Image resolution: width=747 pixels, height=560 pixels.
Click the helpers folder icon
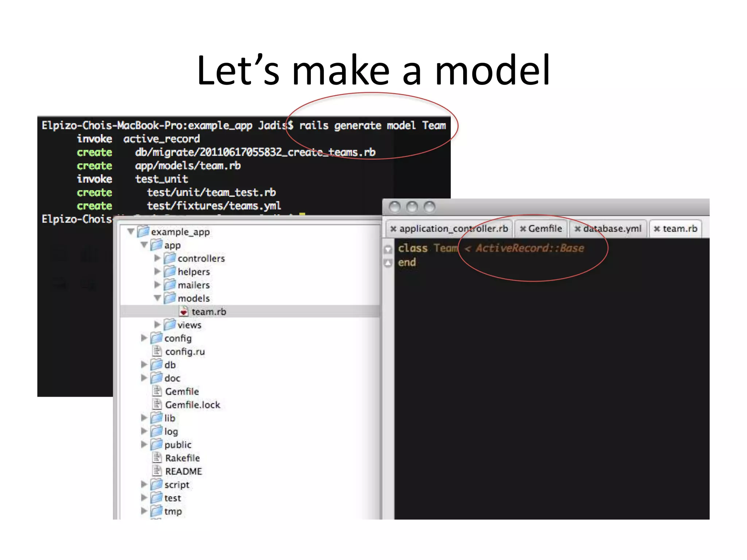(170, 271)
